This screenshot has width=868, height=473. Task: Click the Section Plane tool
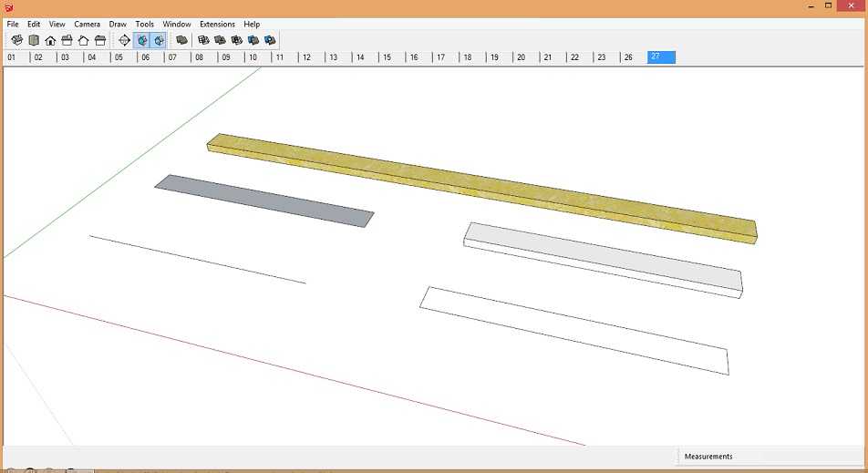point(125,40)
